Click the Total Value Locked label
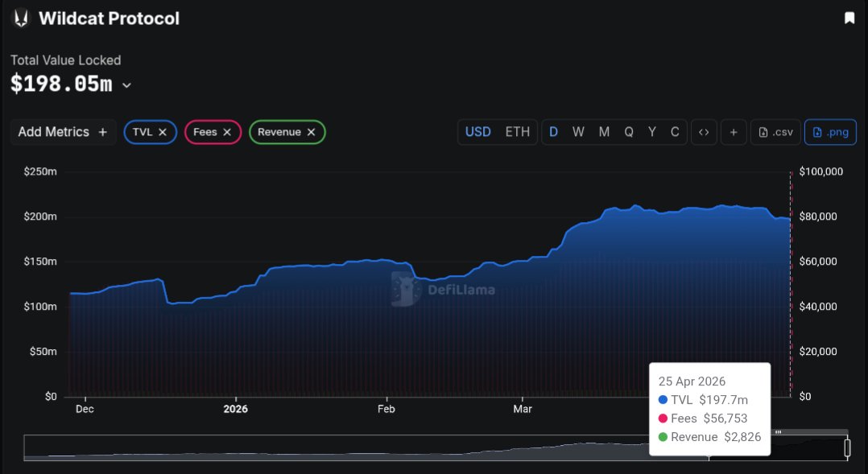 click(65, 60)
